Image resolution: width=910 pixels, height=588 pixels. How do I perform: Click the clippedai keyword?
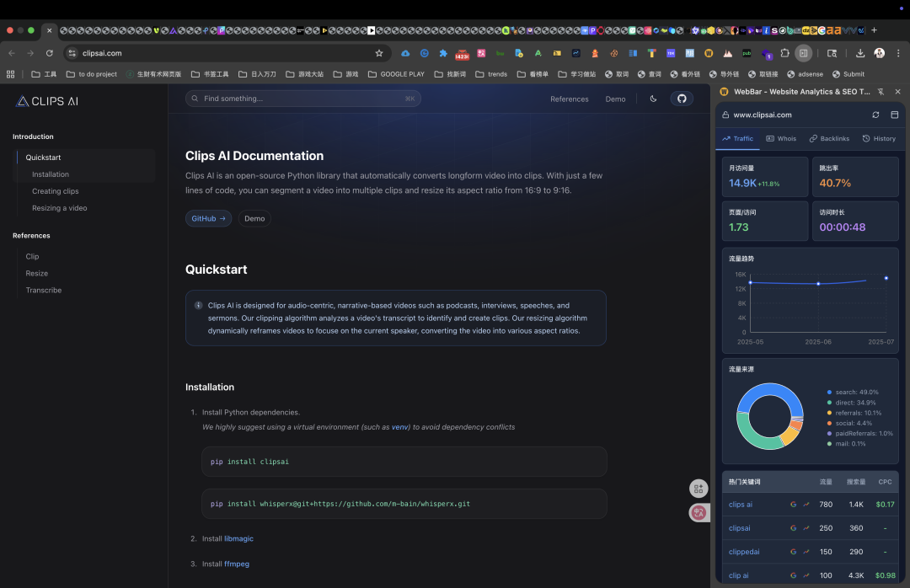coord(744,552)
